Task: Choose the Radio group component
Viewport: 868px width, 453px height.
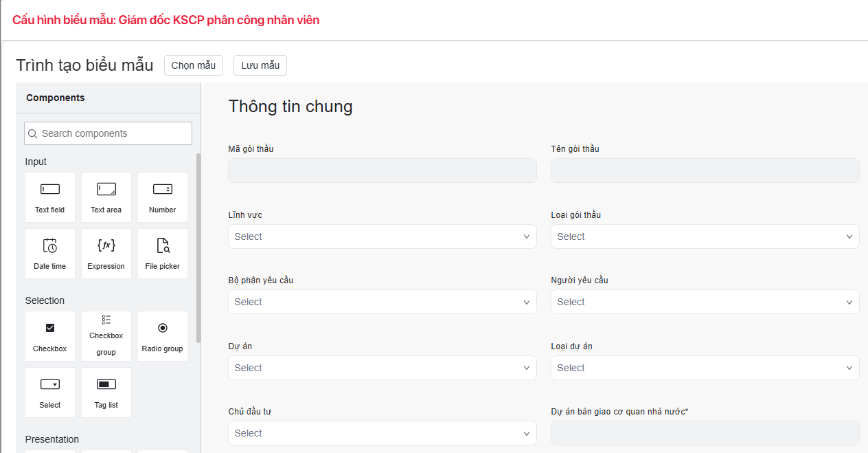Action: coord(163,336)
